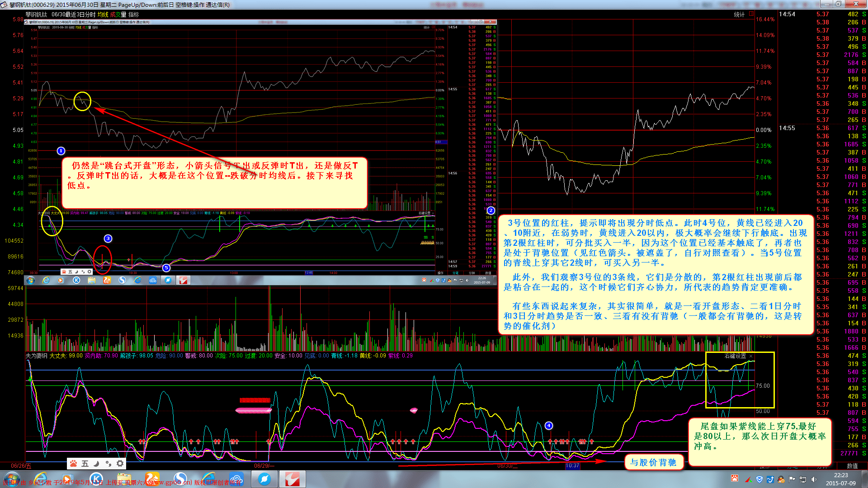Open the media player taskbar icon
Viewport: 868px width, 488px height.
pyautogui.click(x=67, y=479)
